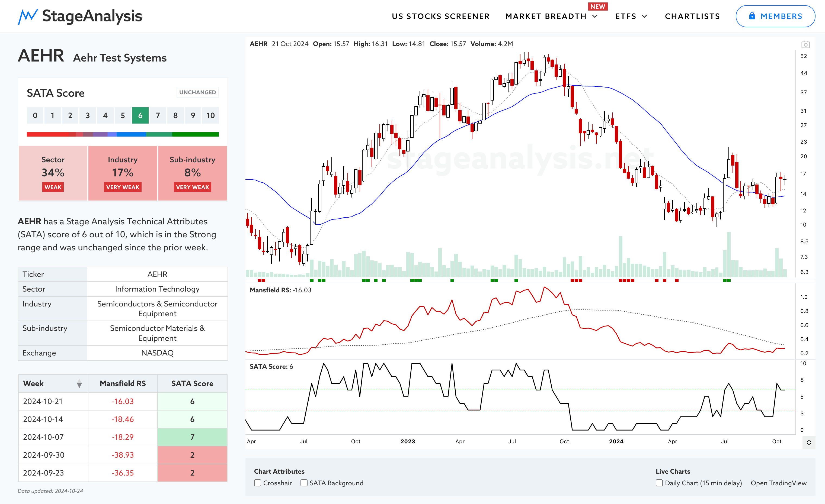Click Semiconductors & Semiconductor Equipment industry value
Viewport: 825px width, 504px height.
pos(157,309)
